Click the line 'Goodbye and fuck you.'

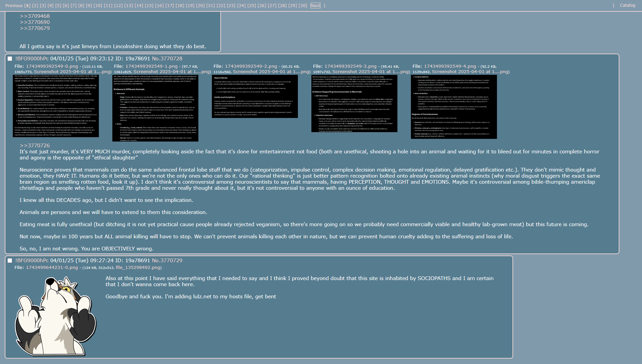(x=191, y=297)
